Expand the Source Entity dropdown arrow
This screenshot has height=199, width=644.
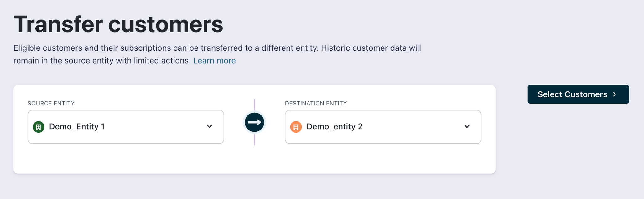[x=210, y=126]
